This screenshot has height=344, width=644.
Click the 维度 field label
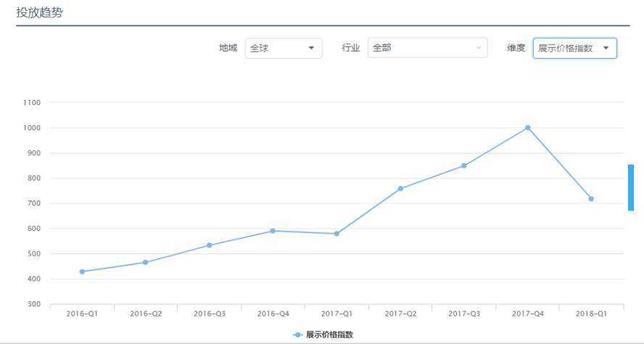[x=516, y=48]
